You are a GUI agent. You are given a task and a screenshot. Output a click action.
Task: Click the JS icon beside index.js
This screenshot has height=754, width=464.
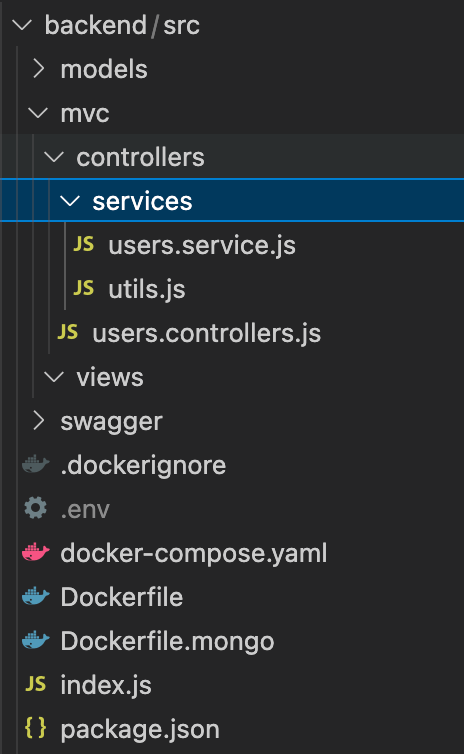pyautogui.click(x=36, y=684)
